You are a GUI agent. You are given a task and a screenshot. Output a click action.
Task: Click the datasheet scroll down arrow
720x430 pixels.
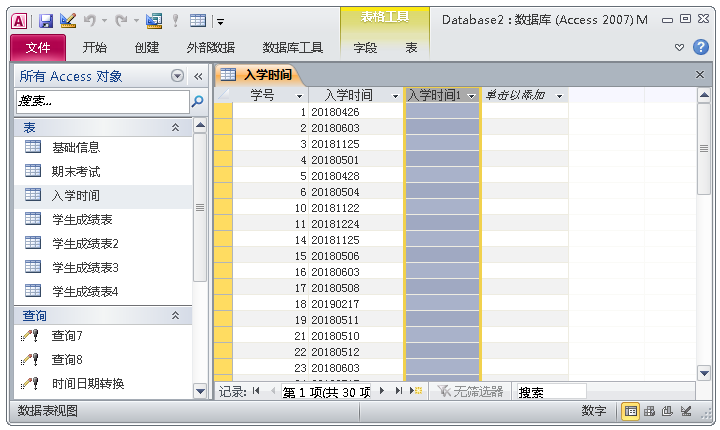(x=704, y=373)
